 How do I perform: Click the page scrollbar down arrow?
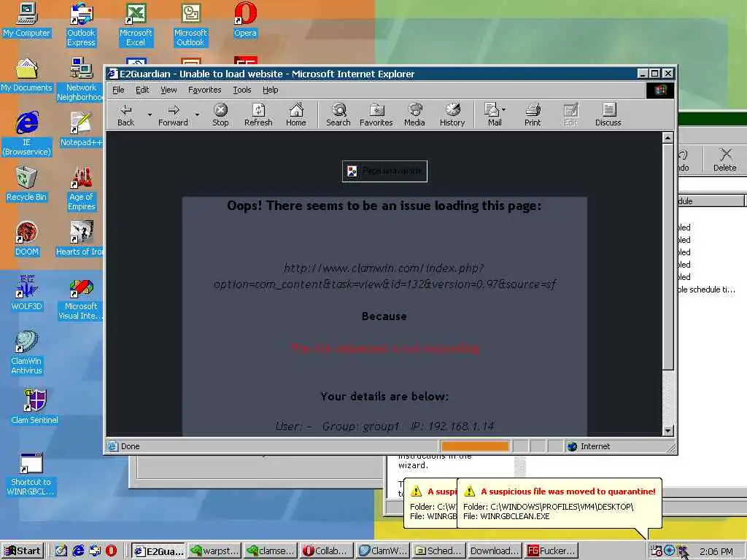click(x=667, y=430)
